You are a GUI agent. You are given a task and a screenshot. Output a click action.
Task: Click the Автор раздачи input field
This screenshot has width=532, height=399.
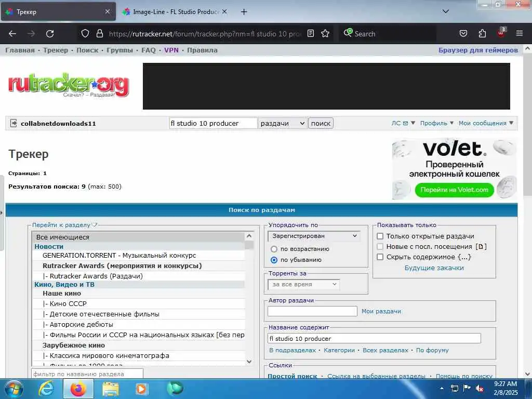[312, 311]
